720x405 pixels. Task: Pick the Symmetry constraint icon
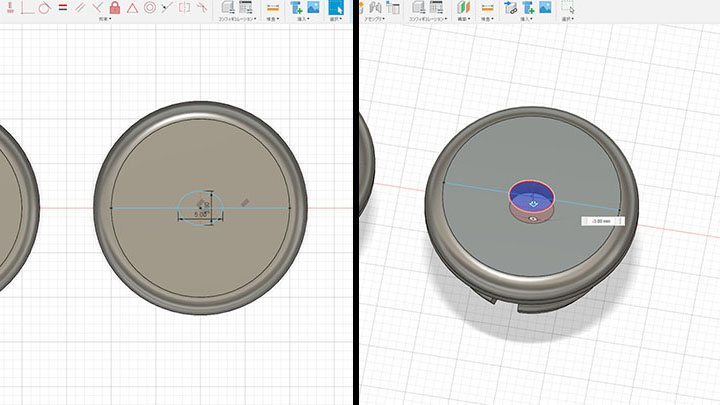coord(184,7)
